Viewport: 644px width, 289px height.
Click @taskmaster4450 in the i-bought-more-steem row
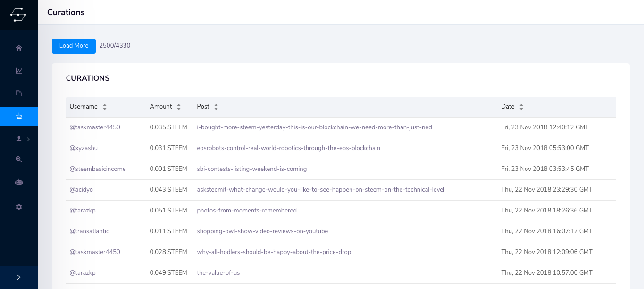[95, 127]
